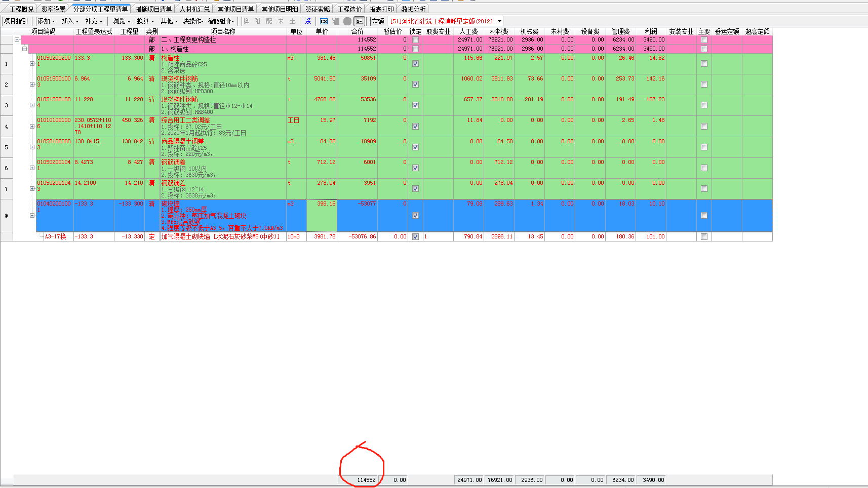
Task: Click the blue 系 toolbar icon
Action: (308, 21)
